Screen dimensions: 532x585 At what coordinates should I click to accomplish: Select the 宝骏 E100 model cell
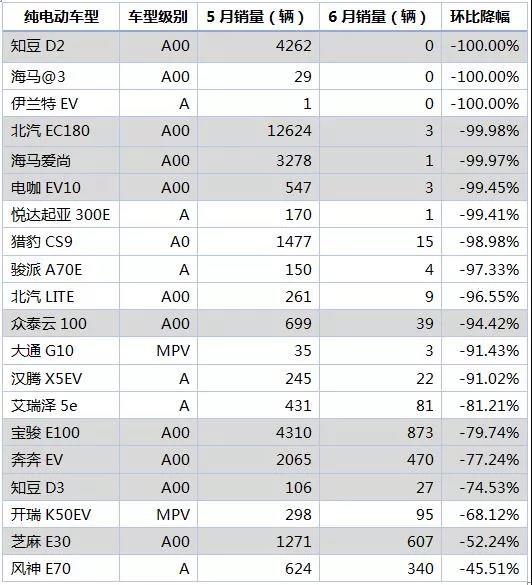tap(61, 433)
